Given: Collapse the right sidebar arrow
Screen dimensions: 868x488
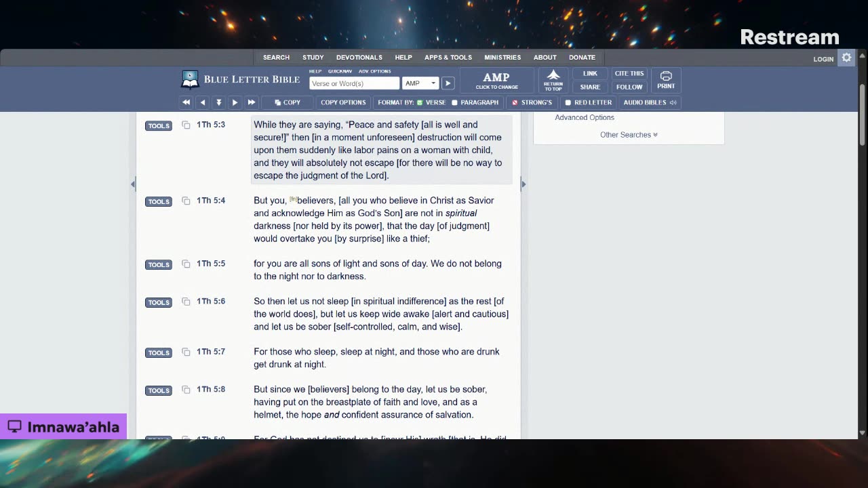Looking at the screenshot, I should point(523,184).
